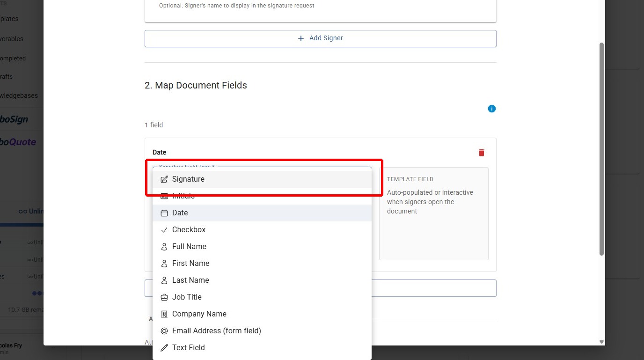Click the blue info icon above the field list

pos(491,108)
